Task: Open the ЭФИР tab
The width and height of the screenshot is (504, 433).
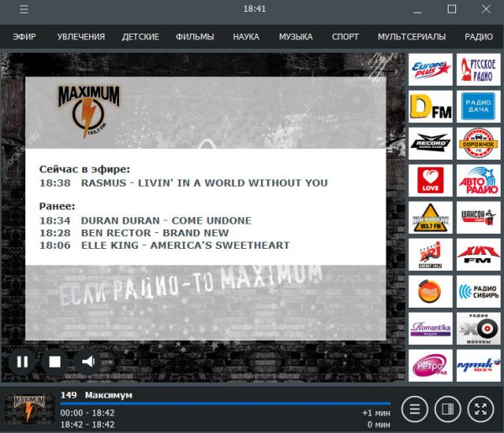Action: (x=24, y=37)
